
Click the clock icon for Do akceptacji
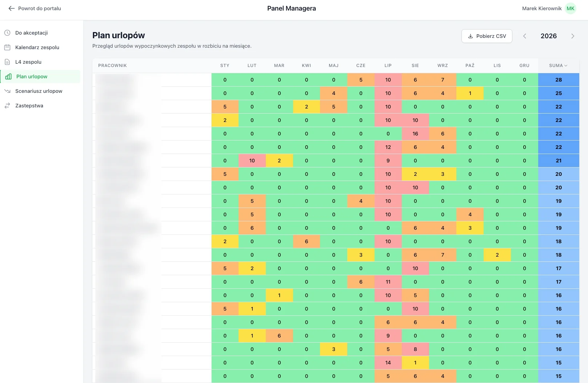tap(7, 33)
